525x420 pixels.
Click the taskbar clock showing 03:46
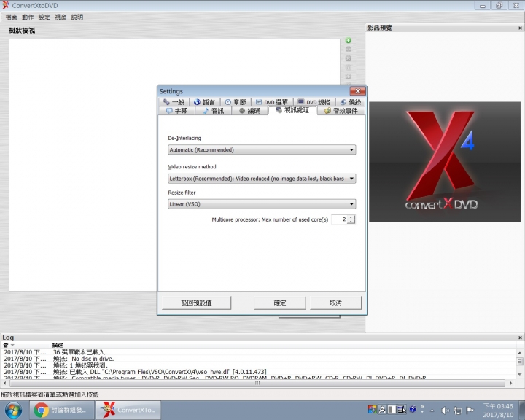[x=498, y=411]
